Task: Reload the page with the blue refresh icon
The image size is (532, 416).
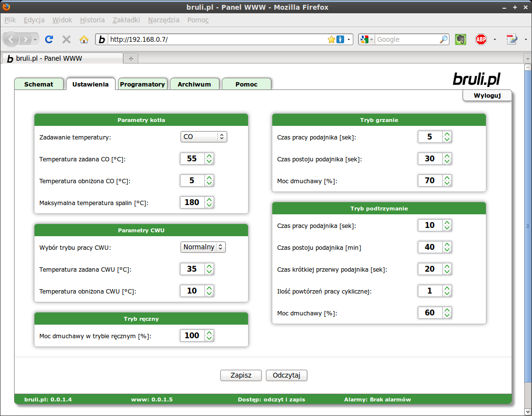Action: coord(49,39)
